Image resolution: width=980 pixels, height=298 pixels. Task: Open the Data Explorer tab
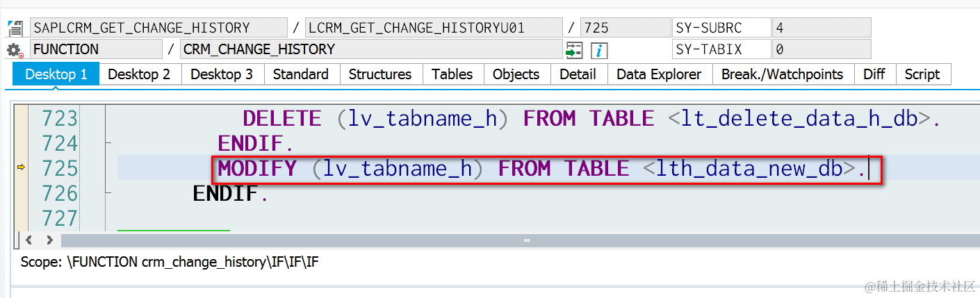click(660, 74)
